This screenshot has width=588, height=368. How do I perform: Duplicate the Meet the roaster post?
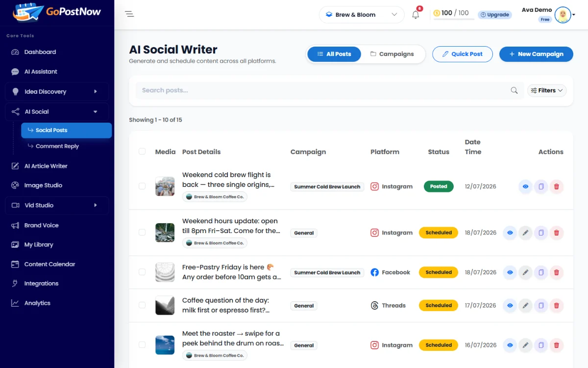(541, 345)
